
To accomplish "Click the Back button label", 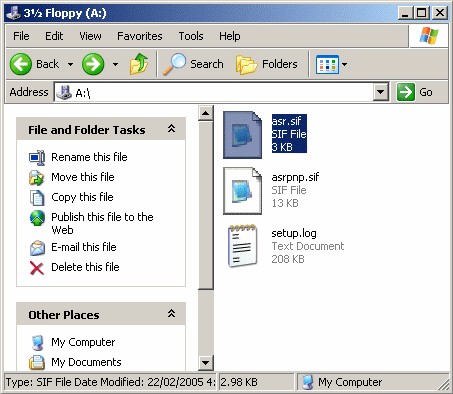I will (48, 64).
